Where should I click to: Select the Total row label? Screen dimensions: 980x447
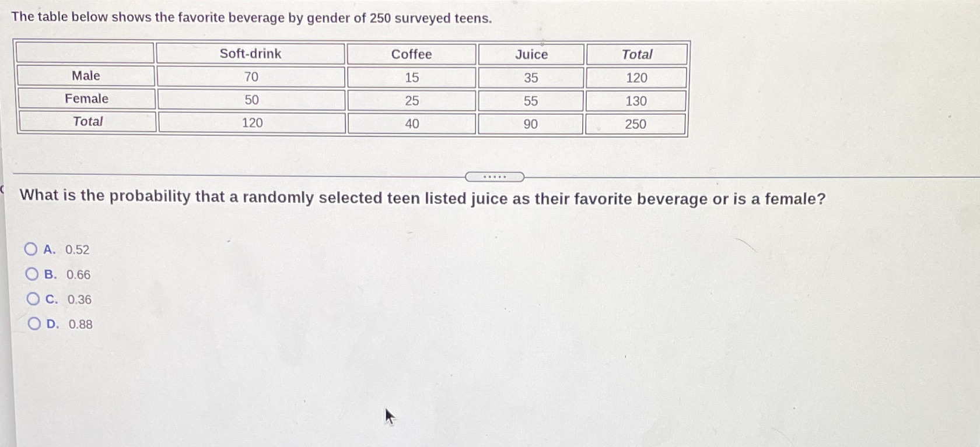pos(88,121)
